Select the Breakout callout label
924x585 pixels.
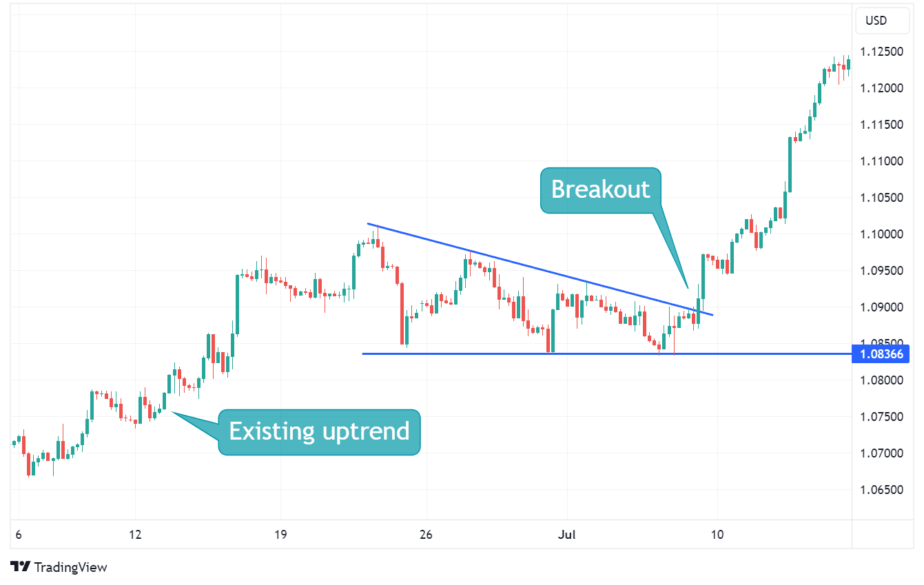coord(600,189)
